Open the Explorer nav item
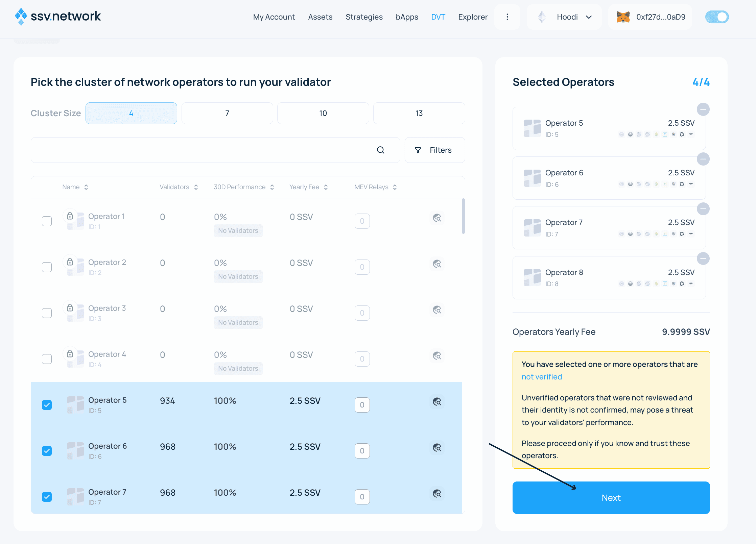 point(473,17)
